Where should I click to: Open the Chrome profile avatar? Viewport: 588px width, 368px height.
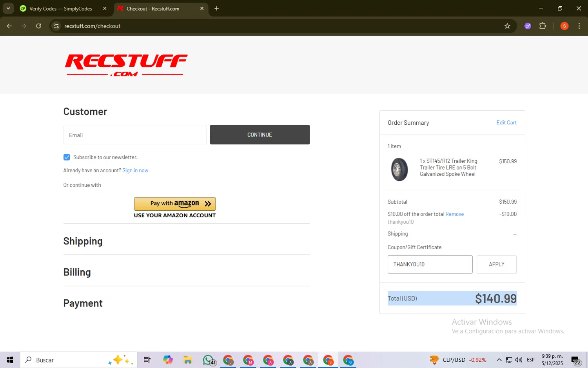coord(564,26)
